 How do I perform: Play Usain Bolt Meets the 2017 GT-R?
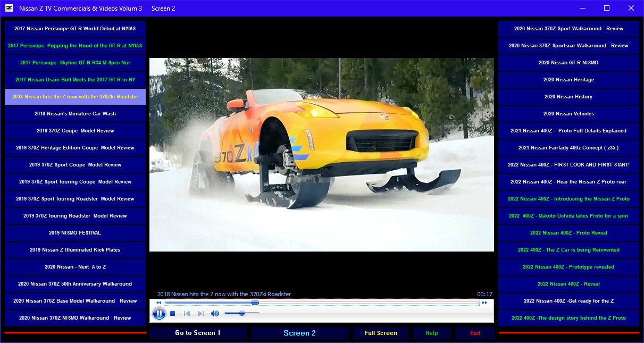tap(75, 80)
